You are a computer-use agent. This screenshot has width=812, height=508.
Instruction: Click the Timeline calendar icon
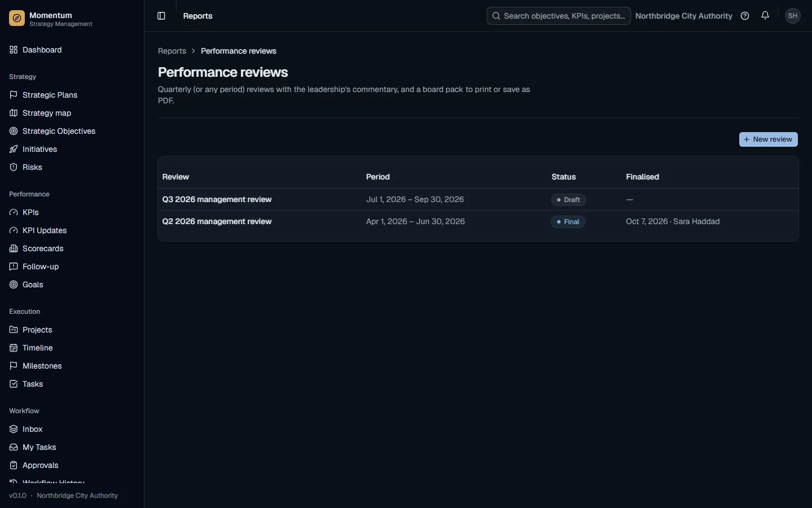14,348
